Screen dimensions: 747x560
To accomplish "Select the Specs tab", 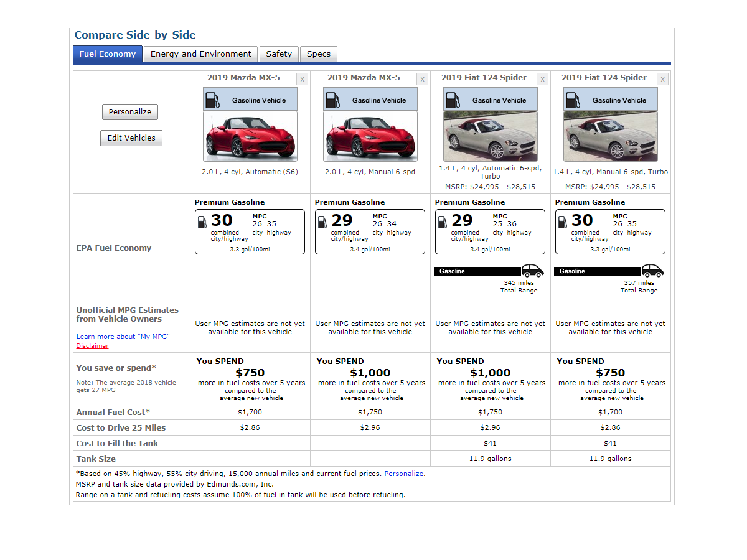I will [319, 54].
